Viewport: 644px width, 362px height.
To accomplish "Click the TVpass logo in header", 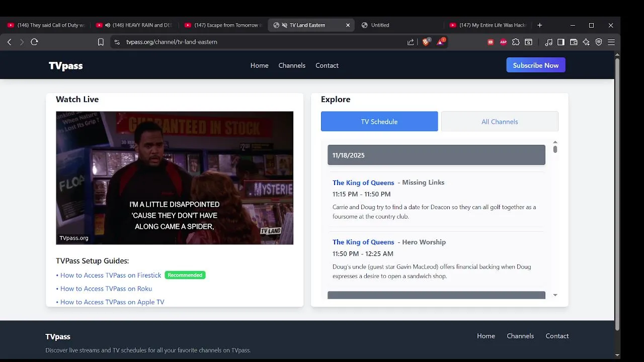I will coord(65,66).
